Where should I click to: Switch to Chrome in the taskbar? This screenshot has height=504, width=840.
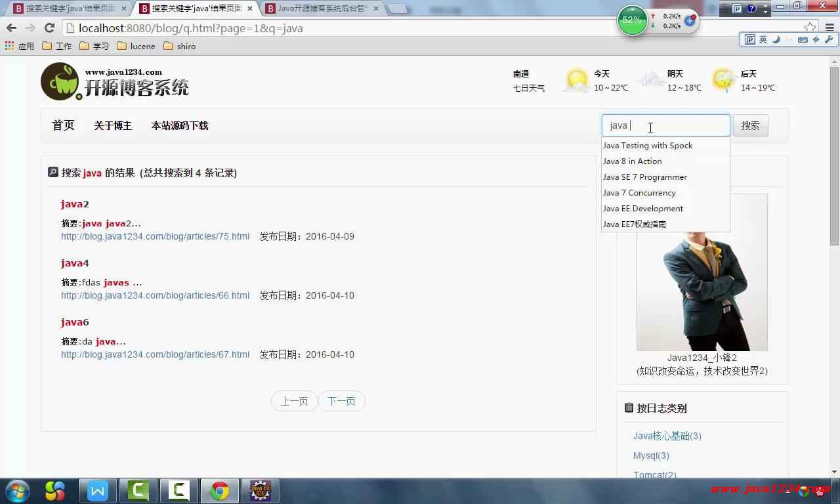pos(220,491)
